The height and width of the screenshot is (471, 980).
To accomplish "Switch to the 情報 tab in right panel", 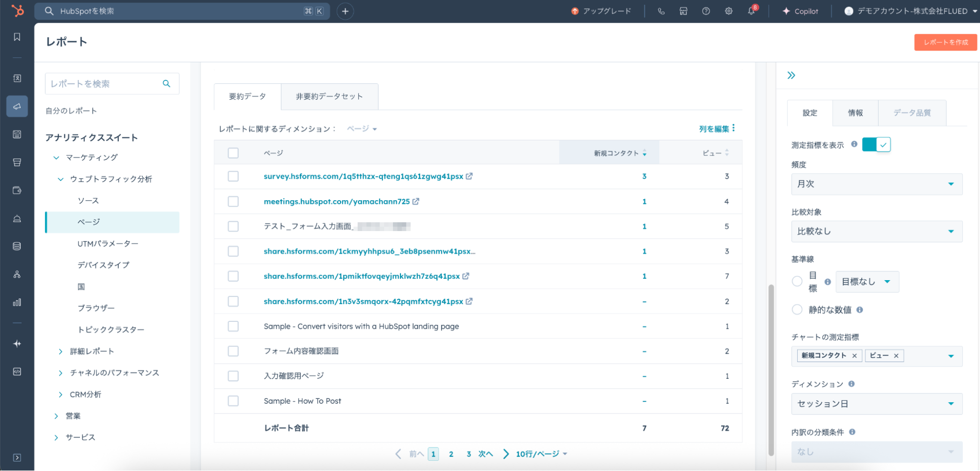I will coord(855,113).
